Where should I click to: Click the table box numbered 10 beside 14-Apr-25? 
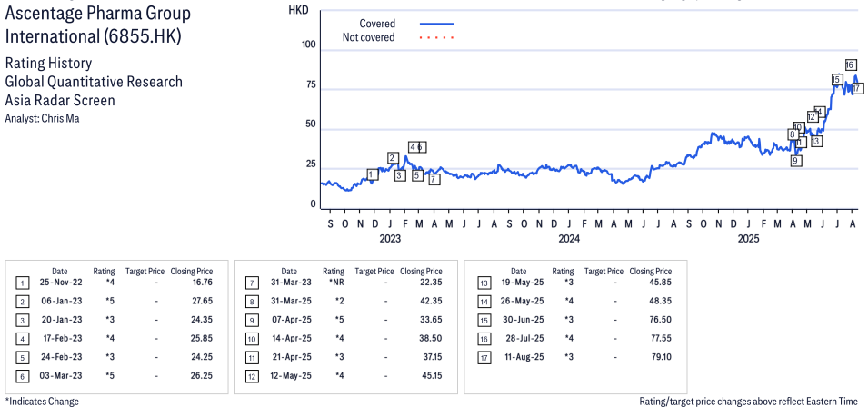pyautogui.click(x=252, y=340)
